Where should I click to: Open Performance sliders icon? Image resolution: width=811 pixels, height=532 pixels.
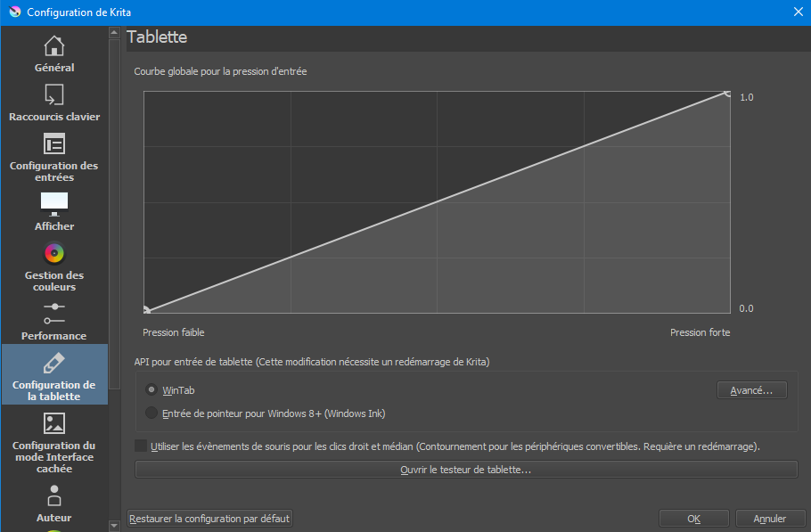[x=53, y=314]
